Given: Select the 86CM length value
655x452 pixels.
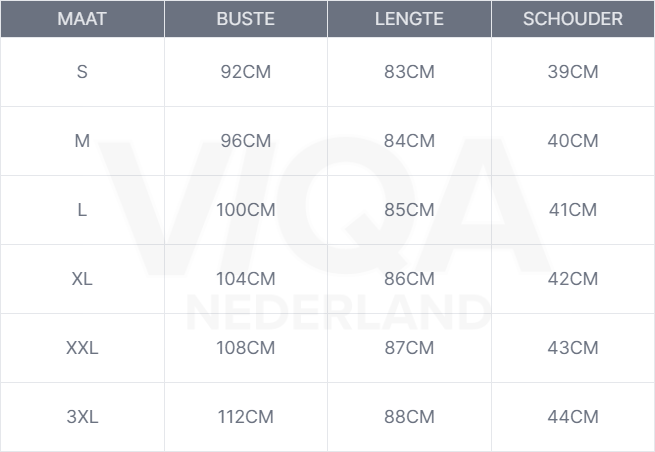Looking at the screenshot, I should tap(409, 279).
